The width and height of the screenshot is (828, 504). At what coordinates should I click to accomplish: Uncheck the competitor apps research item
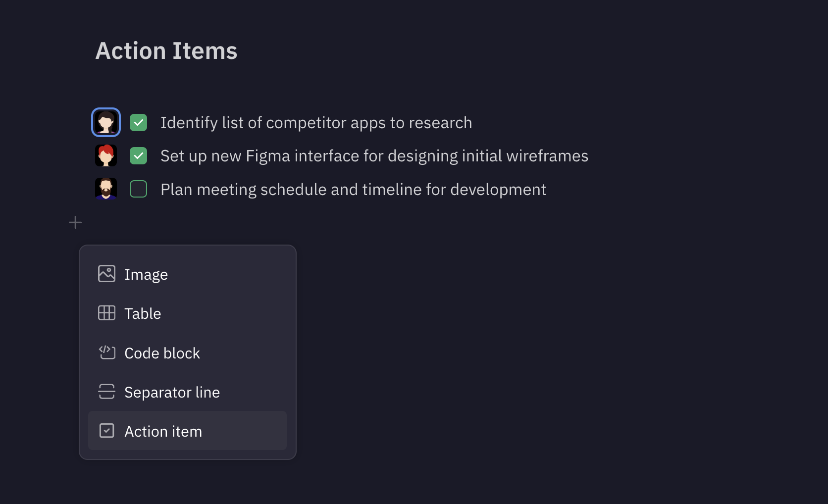click(x=139, y=122)
